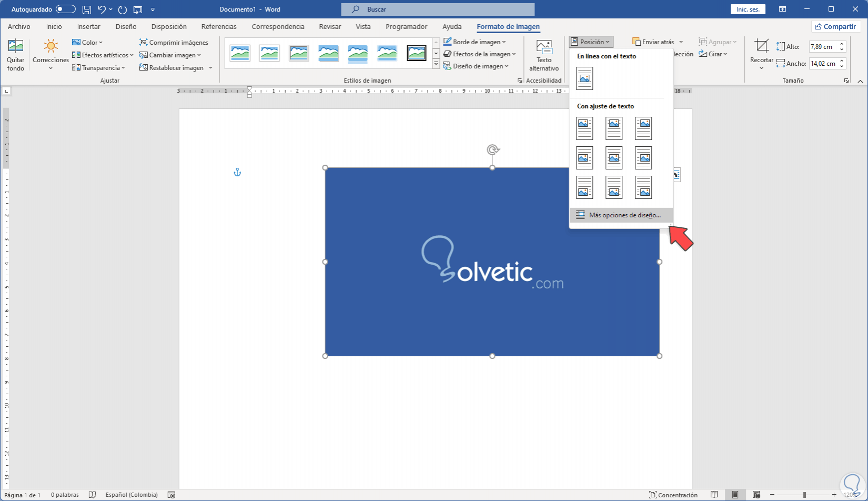
Task: Expand the customize quick access toolbar arrow
Action: 153,9
